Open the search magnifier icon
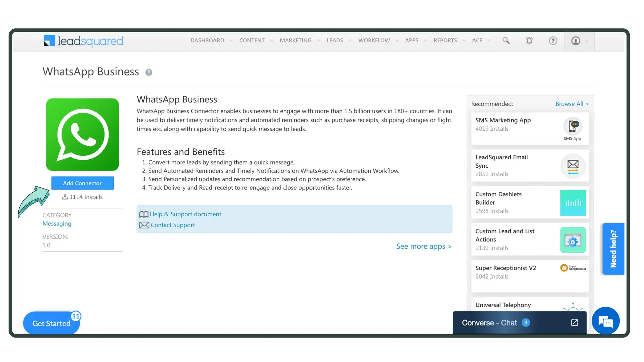Viewport: 644px width, 362px height. point(506,41)
